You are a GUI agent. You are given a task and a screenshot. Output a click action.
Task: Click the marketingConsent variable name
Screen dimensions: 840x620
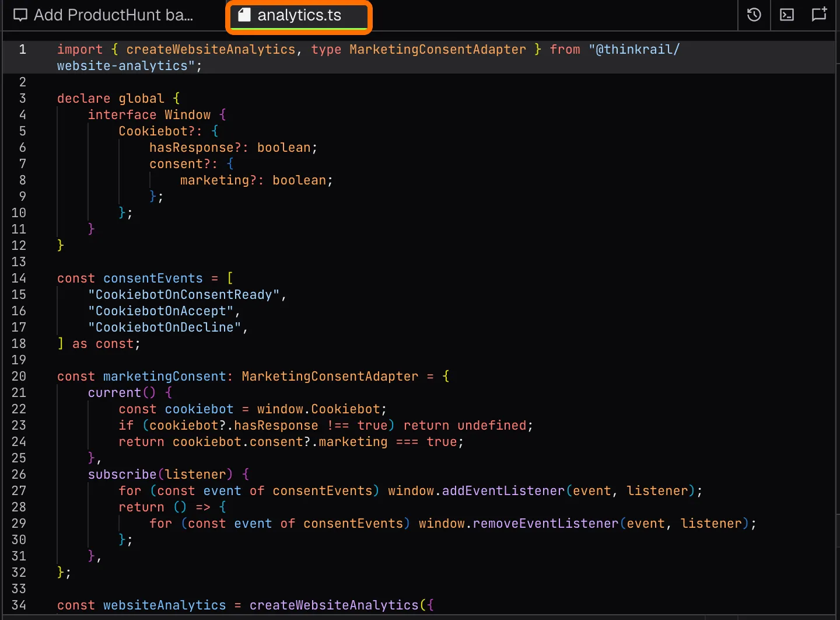(164, 377)
